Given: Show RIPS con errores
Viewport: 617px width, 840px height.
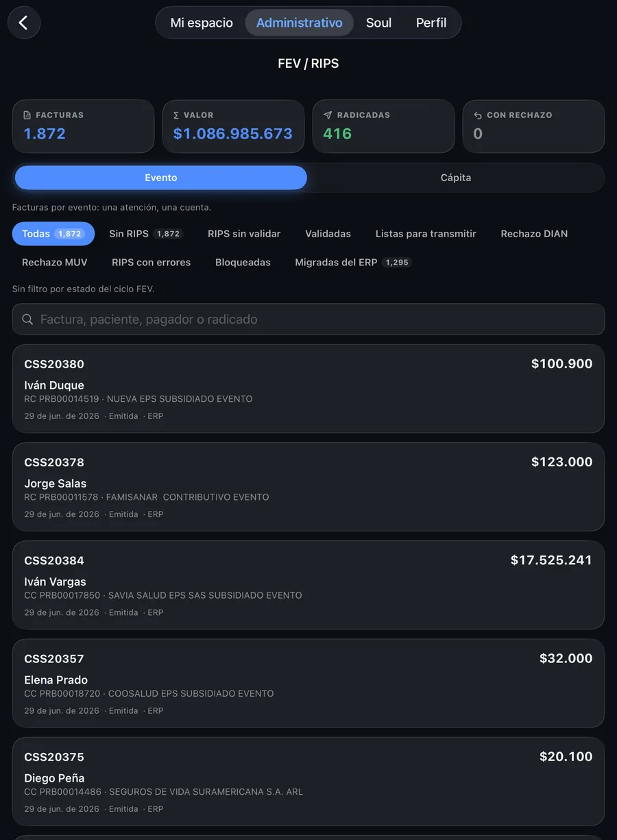Looking at the screenshot, I should tap(152, 263).
